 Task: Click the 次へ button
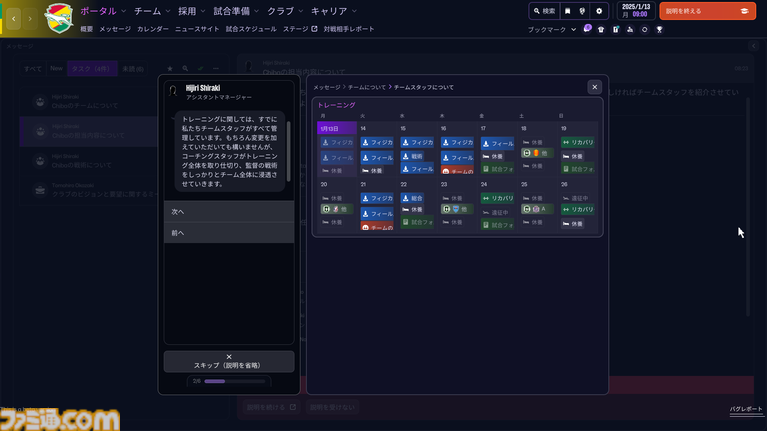229,212
